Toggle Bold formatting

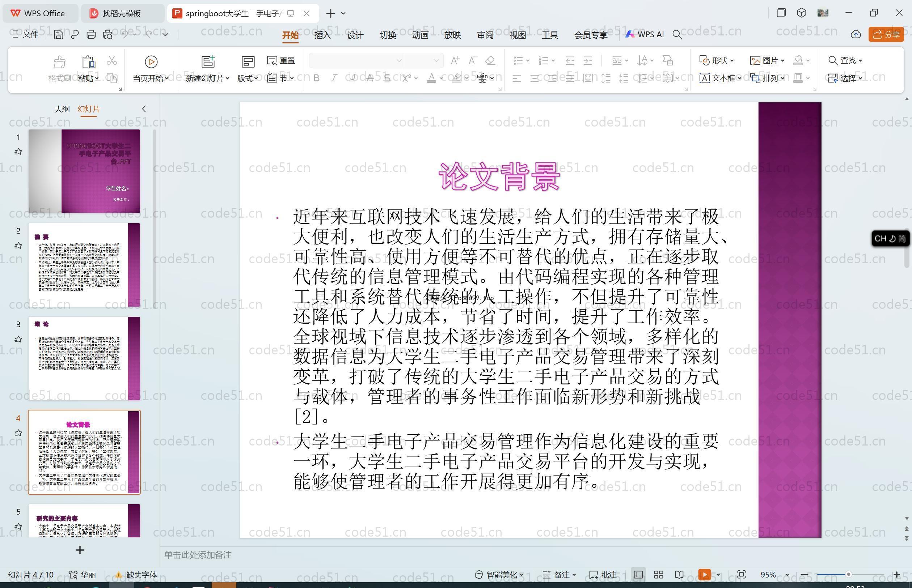(316, 78)
